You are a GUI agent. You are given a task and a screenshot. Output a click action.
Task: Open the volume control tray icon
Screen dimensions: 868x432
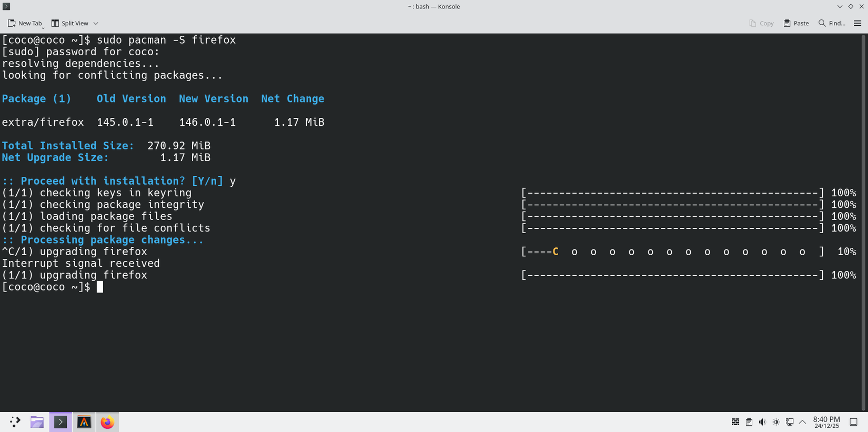pos(762,422)
